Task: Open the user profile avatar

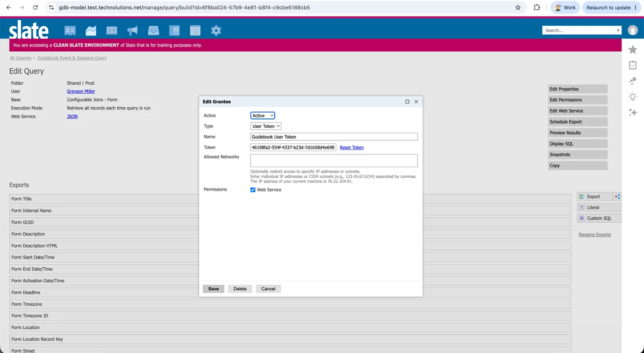Action: pos(633,30)
